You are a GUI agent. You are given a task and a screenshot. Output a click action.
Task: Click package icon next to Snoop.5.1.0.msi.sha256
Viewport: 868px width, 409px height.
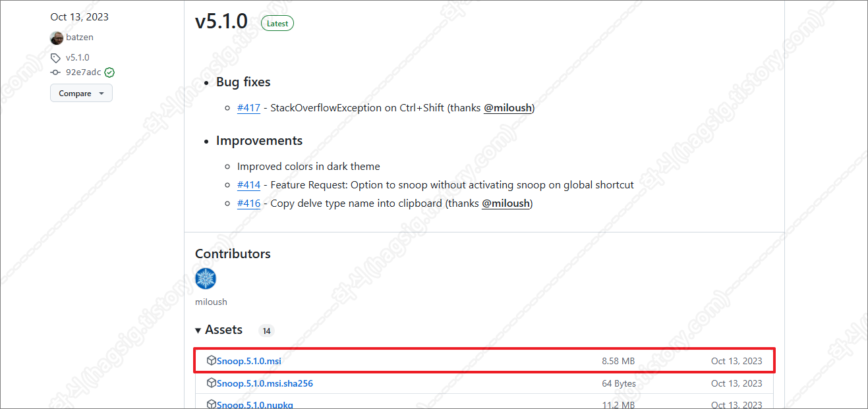pyautogui.click(x=212, y=383)
